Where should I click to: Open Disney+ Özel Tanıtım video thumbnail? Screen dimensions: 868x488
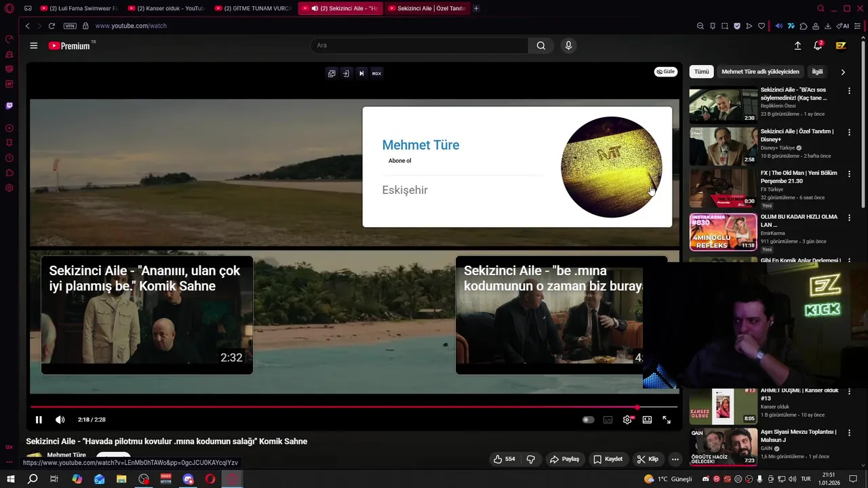click(723, 146)
